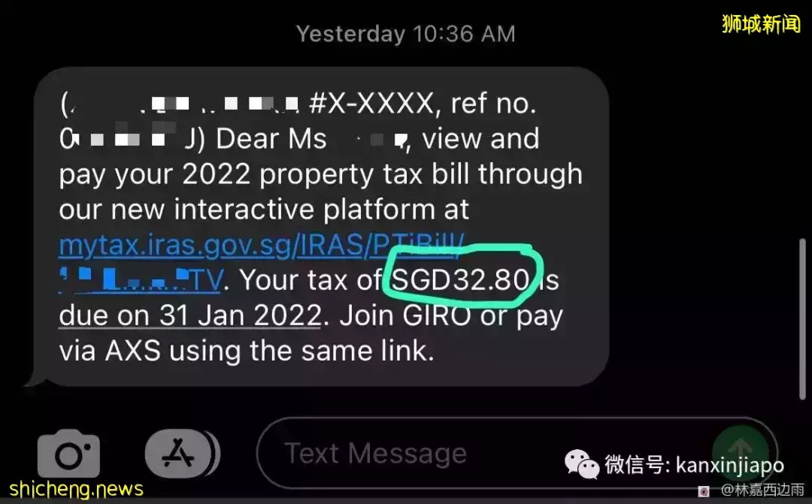Open the mytax.iras.gov.sg/IRAS/PTiBill link
The image size is (812, 504).
click(x=262, y=245)
